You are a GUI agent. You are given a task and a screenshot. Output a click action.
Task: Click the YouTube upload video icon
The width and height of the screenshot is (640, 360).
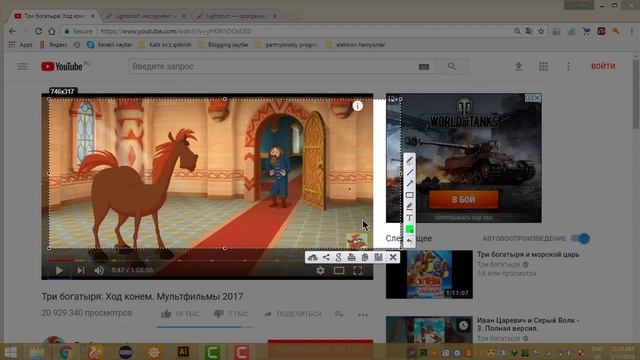(x=518, y=66)
